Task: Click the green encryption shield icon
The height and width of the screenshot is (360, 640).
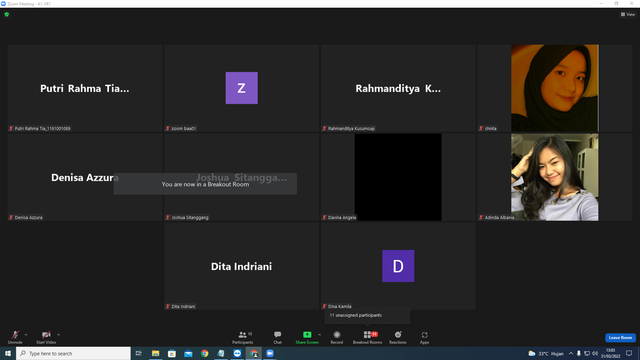Action: [7, 14]
